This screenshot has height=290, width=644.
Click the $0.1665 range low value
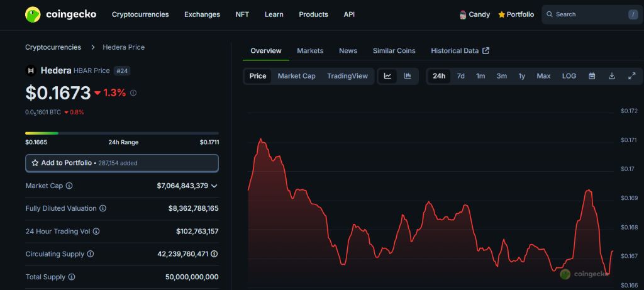[36, 143]
